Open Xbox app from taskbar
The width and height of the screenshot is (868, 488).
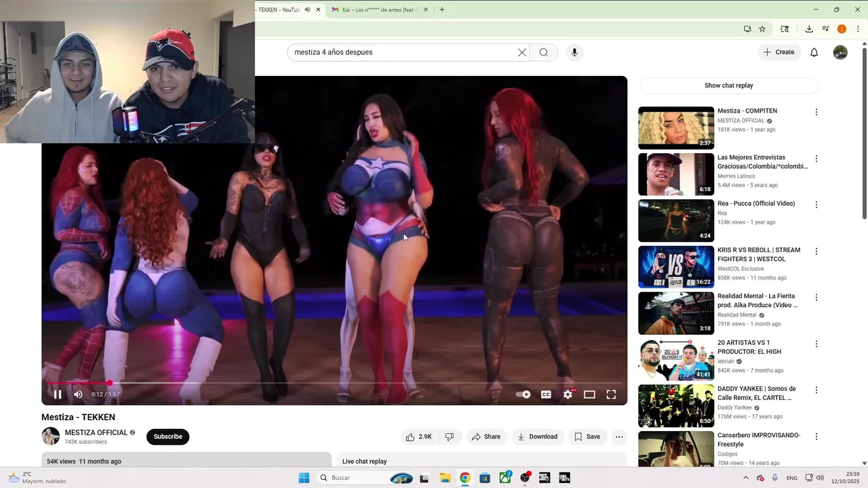coord(505,478)
